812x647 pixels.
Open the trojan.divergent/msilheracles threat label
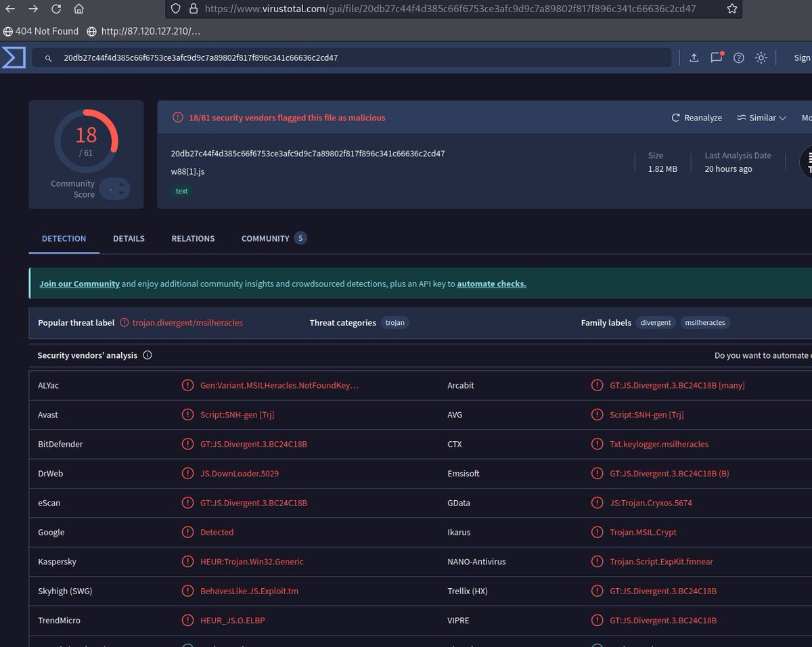coord(187,323)
